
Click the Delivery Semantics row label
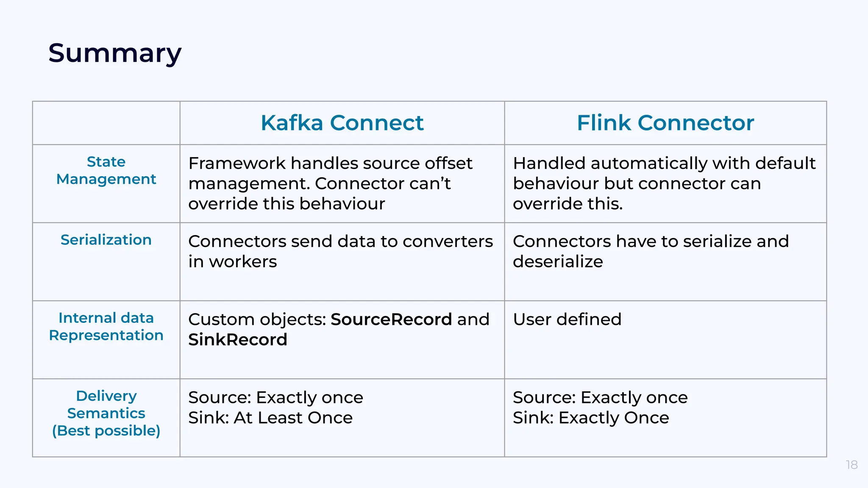[106, 413]
